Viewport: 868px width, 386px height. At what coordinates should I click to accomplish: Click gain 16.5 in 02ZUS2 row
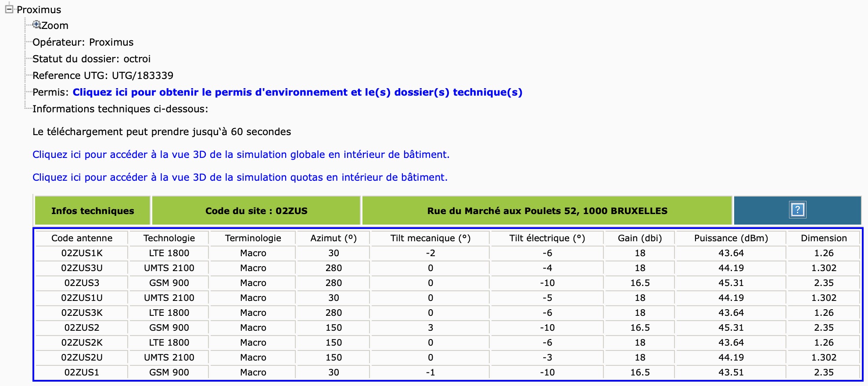click(640, 328)
